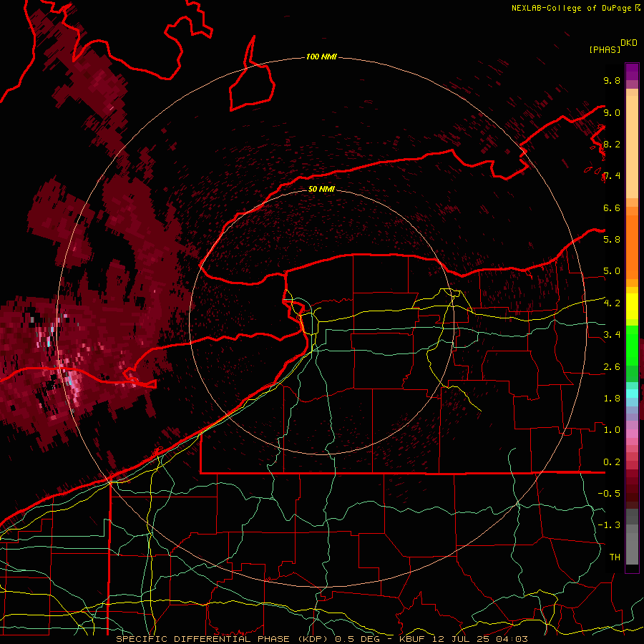
Task: Select the 3.4 value on the color scale
Action: coord(612,335)
